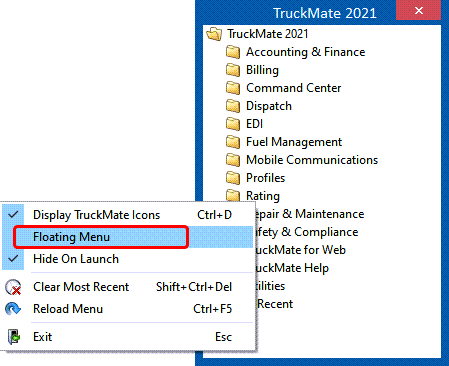449x366 pixels.
Task: Choose the Display TruckMate Icons menu entry
Action: (128, 215)
